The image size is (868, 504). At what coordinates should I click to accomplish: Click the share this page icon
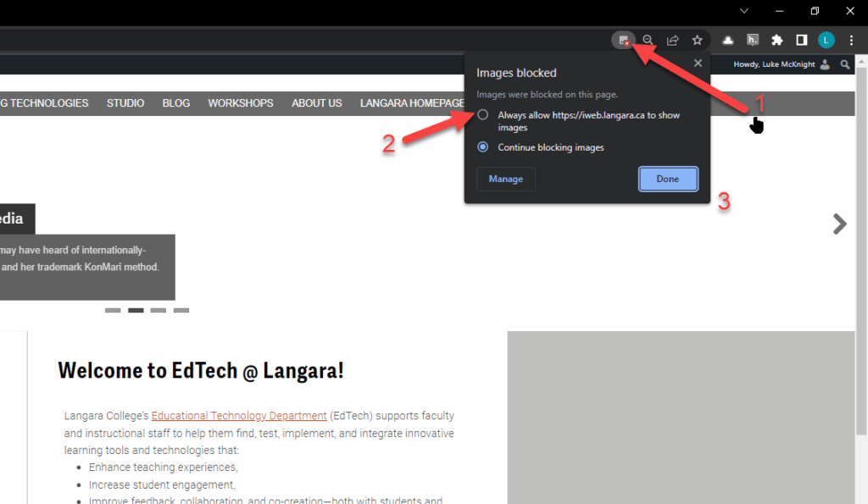point(672,40)
